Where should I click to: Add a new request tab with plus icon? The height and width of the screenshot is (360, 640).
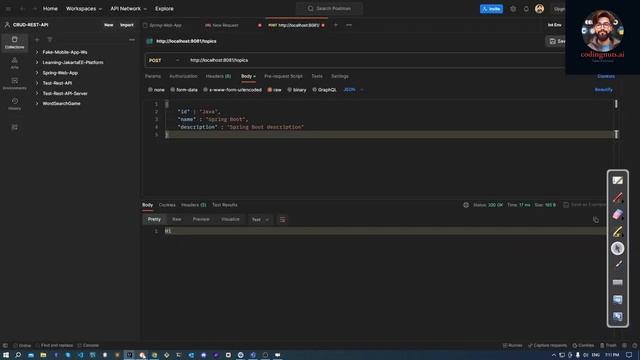click(x=336, y=25)
